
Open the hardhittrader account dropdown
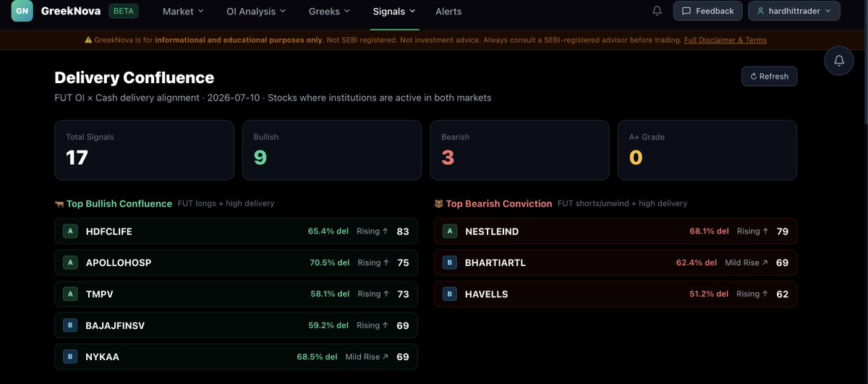794,11
